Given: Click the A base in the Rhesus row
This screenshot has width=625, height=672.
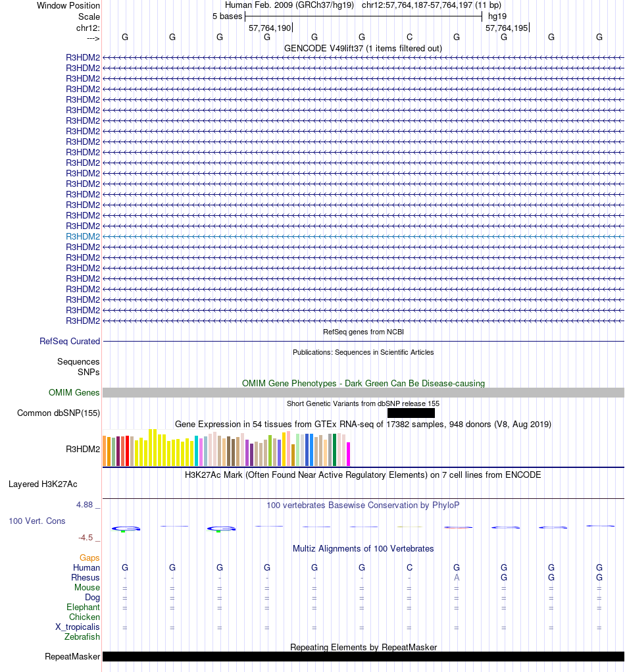Looking at the screenshot, I should pos(457,578).
